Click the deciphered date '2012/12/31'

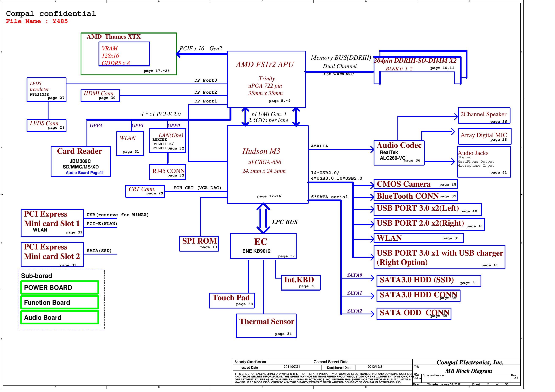tap(376, 367)
